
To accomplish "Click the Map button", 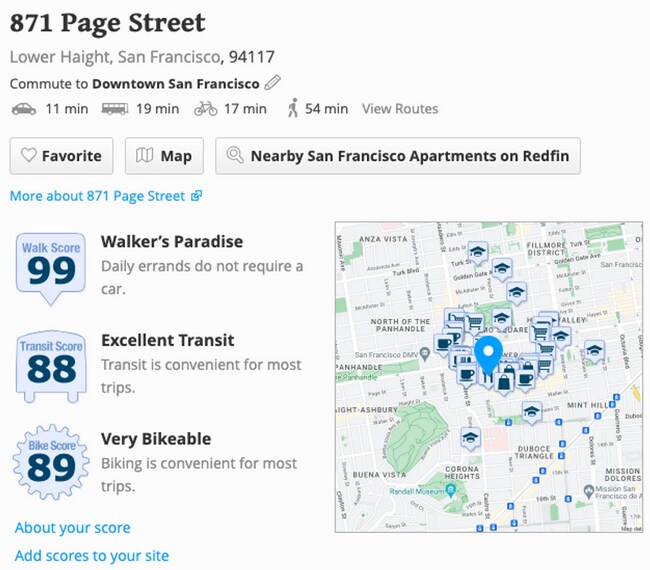I will (x=164, y=156).
